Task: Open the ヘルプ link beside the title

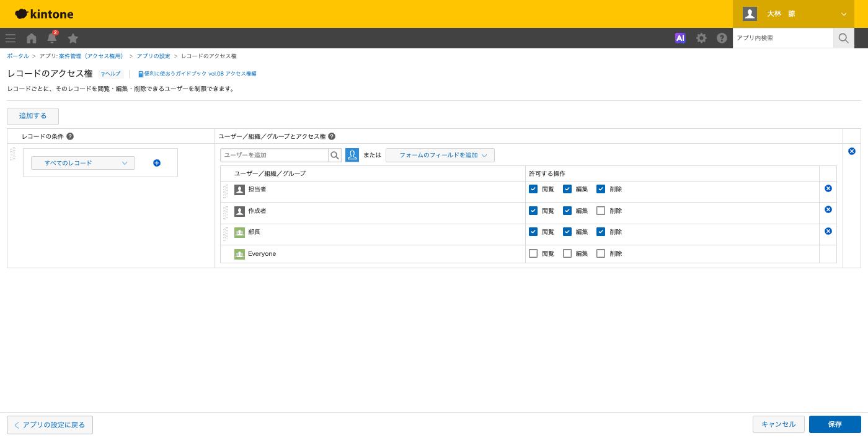Action: (x=111, y=74)
